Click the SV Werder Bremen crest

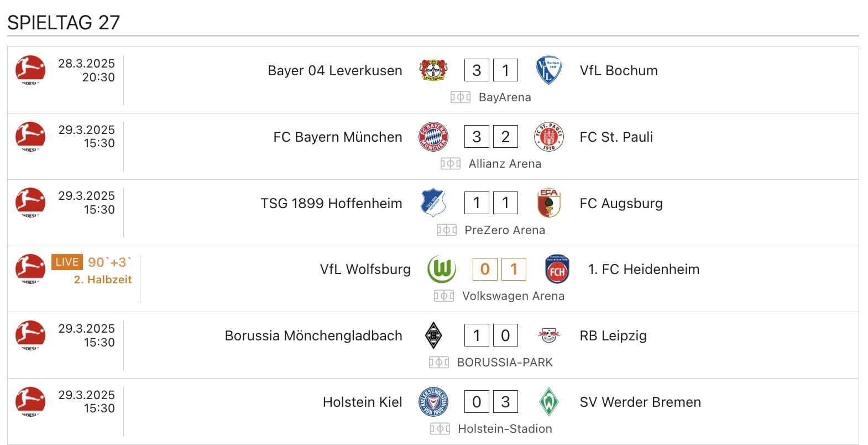pyautogui.click(x=550, y=402)
